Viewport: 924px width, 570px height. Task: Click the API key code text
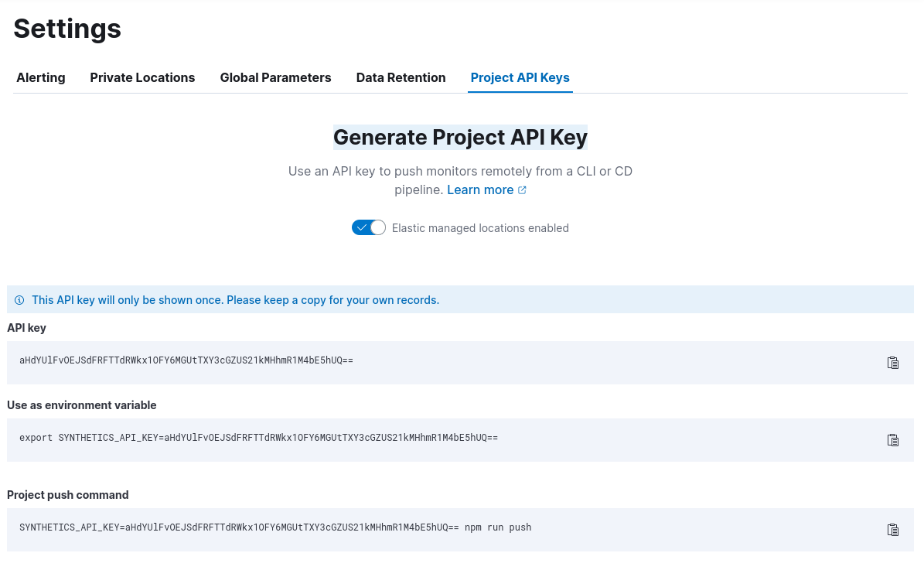[x=186, y=360]
